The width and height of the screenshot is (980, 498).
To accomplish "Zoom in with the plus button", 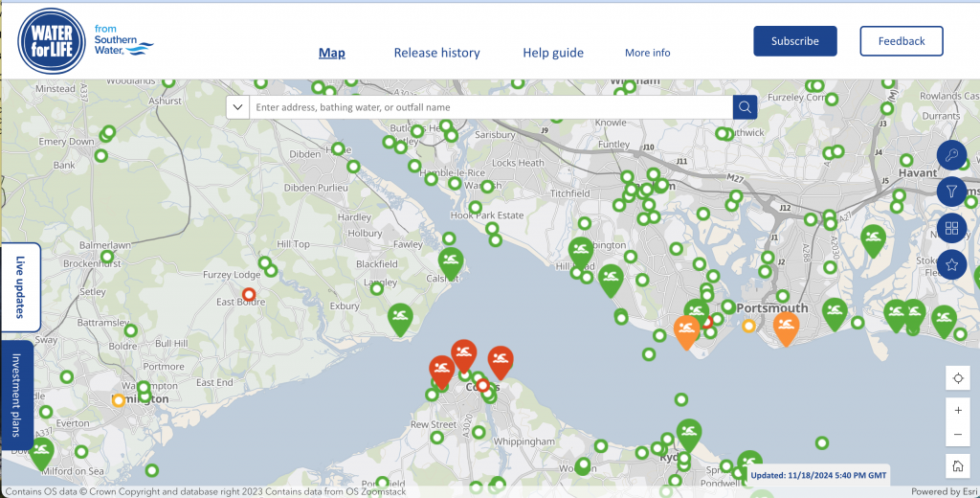I will tap(958, 410).
